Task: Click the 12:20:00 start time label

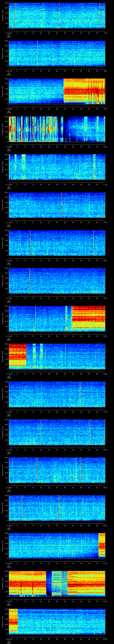Action: click(x=9, y=564)
